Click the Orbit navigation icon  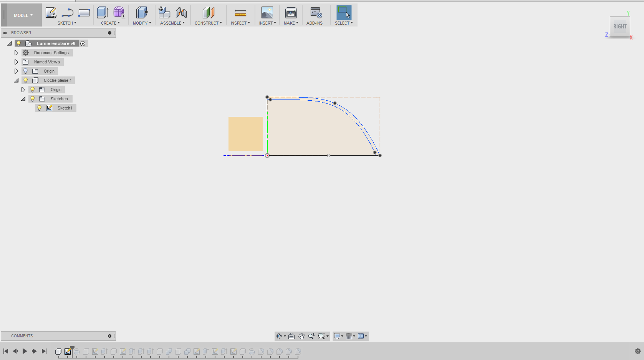pyautogui.click(x=279, y=336)
